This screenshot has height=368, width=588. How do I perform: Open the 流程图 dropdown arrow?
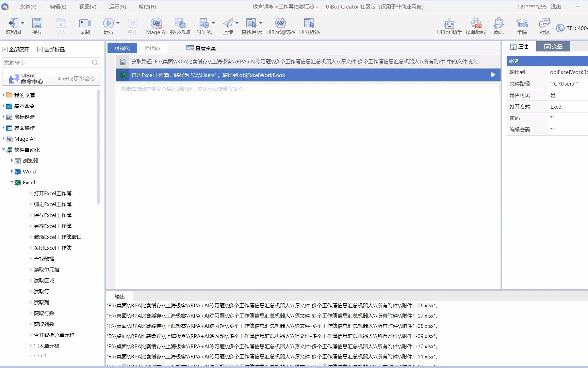(x=23, y=23)
